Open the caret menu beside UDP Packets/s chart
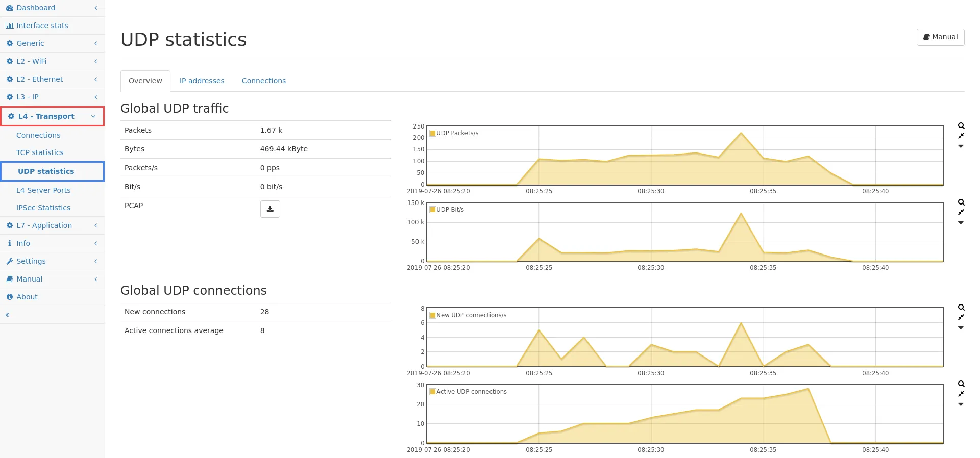This screenshot has width=980, height=458. click(x=961, y=146)
